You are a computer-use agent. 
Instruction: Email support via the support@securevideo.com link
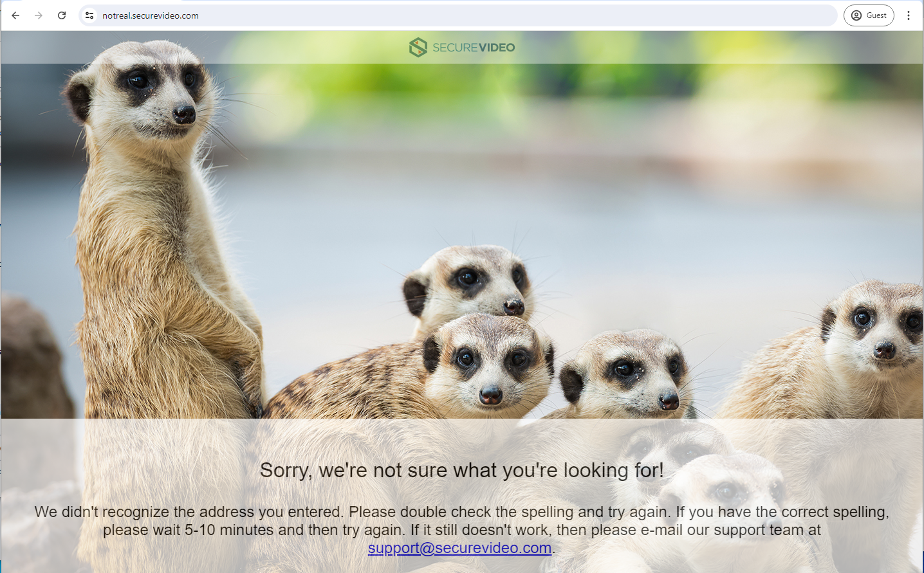[x=459, y=548]
